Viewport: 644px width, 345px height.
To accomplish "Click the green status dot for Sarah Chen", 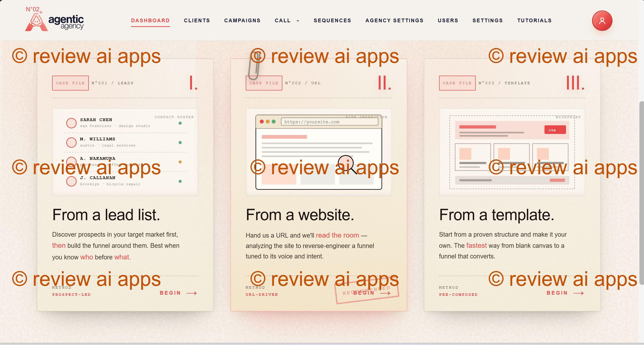I will tap(180, 123).
